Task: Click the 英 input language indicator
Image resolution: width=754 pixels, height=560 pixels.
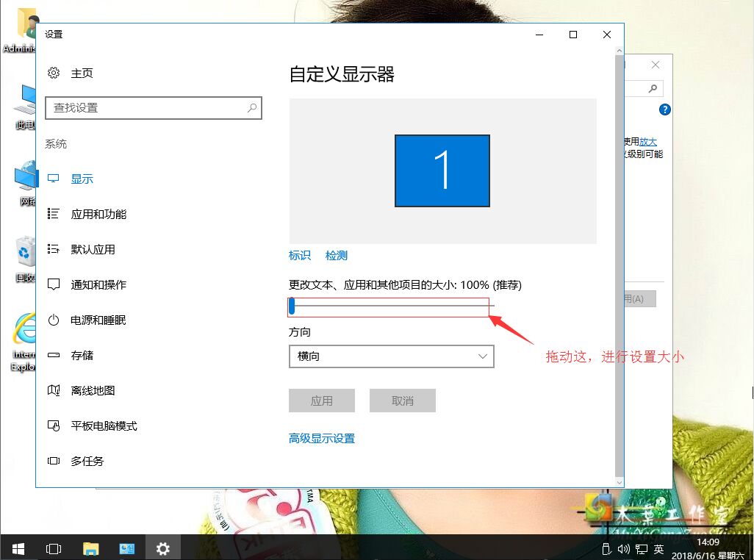Action: point(658,549)
